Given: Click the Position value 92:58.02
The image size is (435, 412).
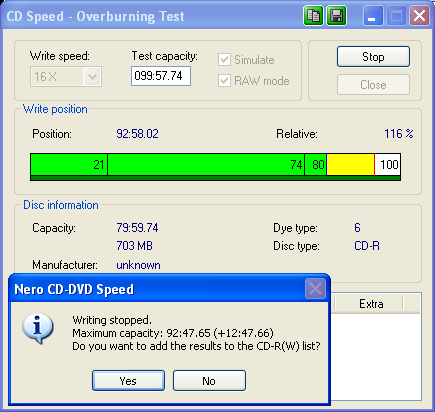Looking at the screenshot, I should 137,134.
